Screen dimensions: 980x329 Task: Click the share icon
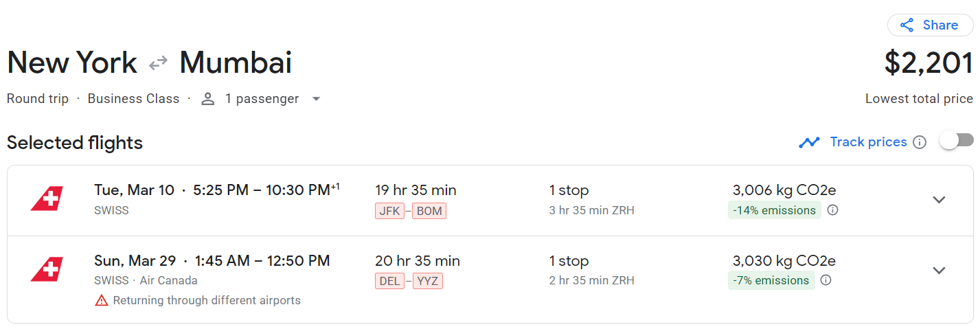coord(907,25)
